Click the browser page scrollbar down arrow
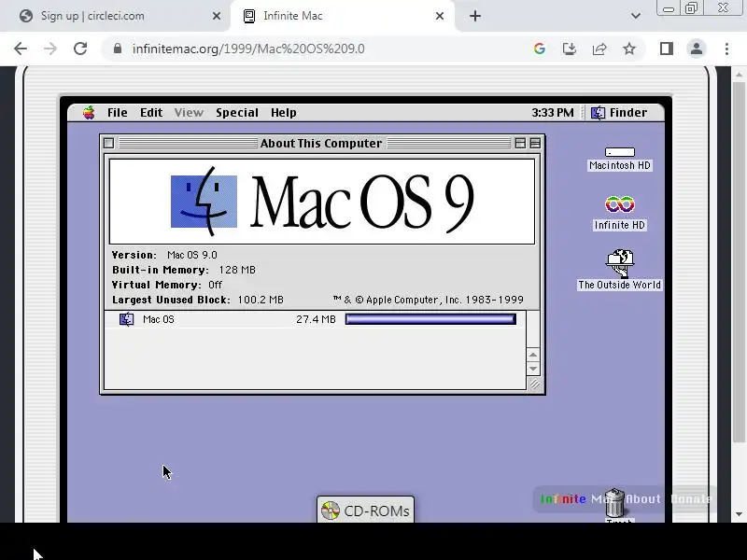Viewport: 747px width, 560px height. click(x=739, y=514)
